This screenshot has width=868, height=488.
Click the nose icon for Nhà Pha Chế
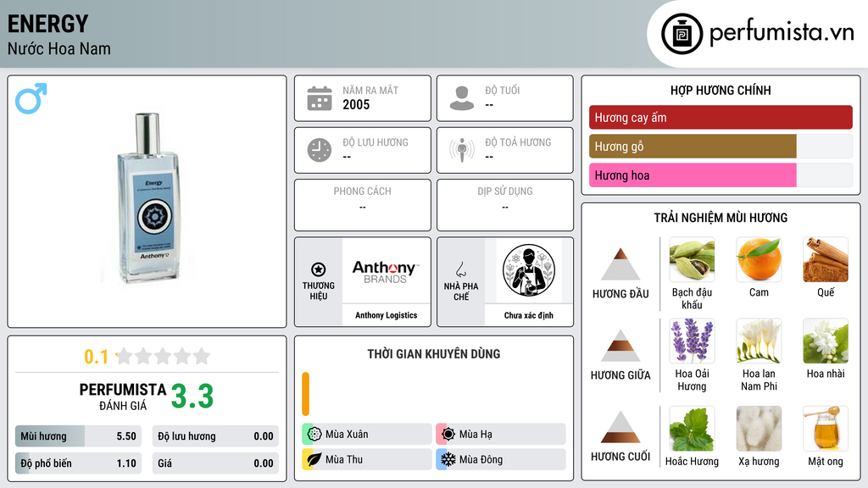[x=460, y=269]
